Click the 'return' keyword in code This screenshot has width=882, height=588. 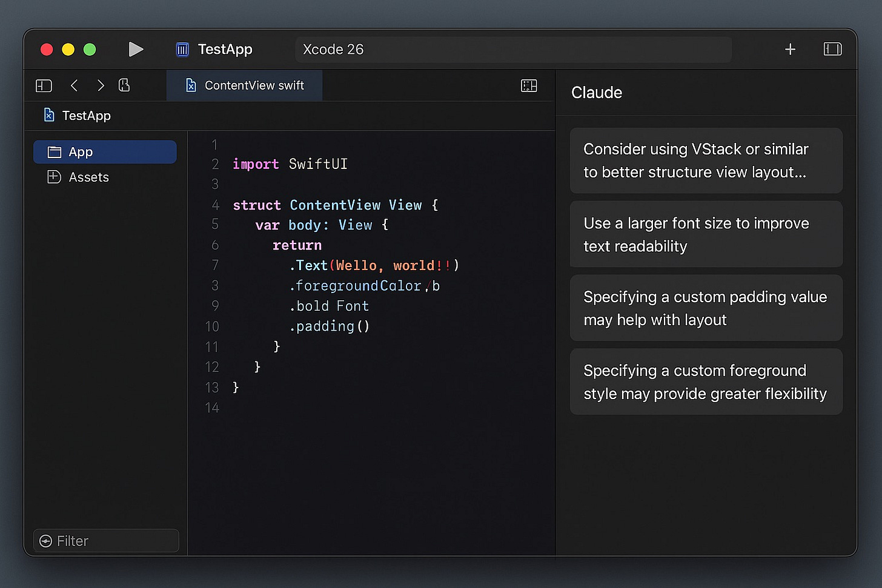tap(297, 245)
